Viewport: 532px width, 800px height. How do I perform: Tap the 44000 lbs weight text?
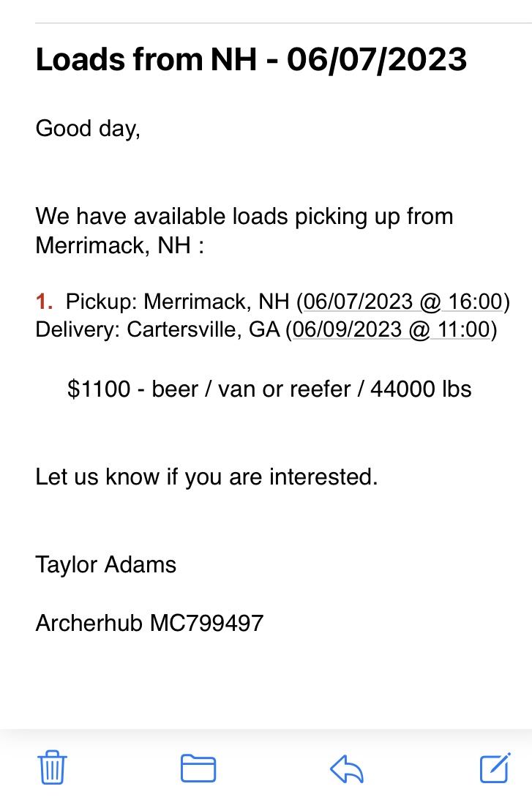[421, 389]
